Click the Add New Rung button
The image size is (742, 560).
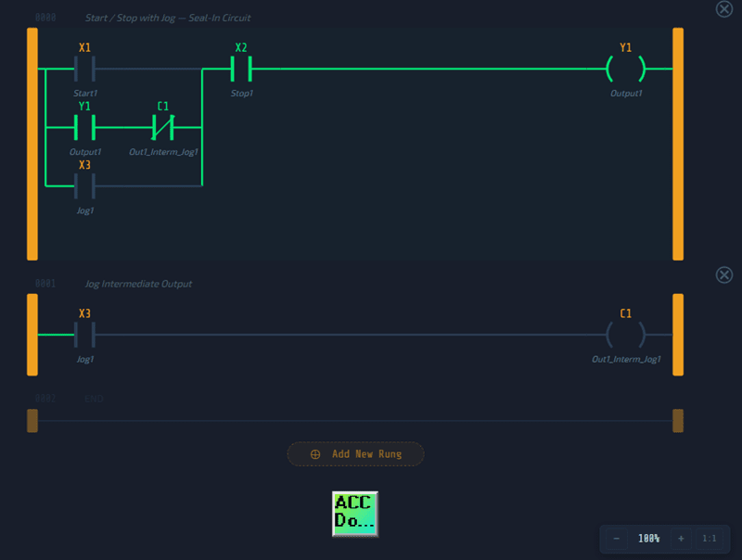tap(355, 454)
